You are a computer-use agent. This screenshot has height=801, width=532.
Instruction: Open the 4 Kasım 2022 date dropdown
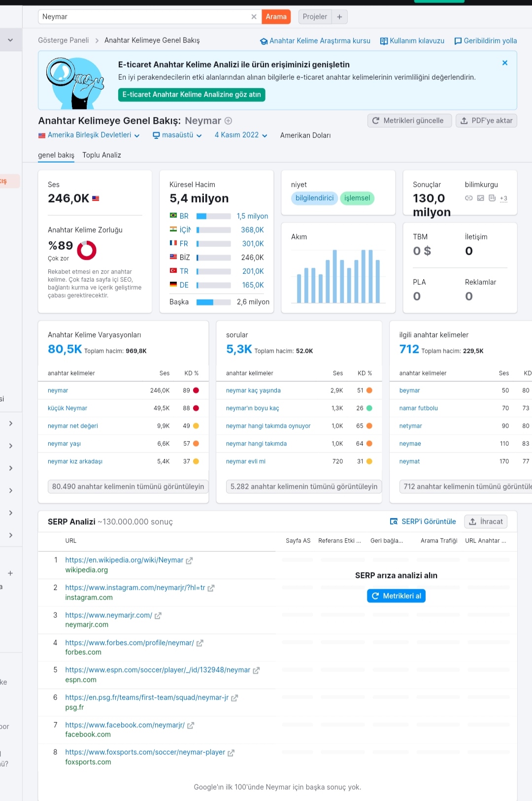click(x=241, y=135)
